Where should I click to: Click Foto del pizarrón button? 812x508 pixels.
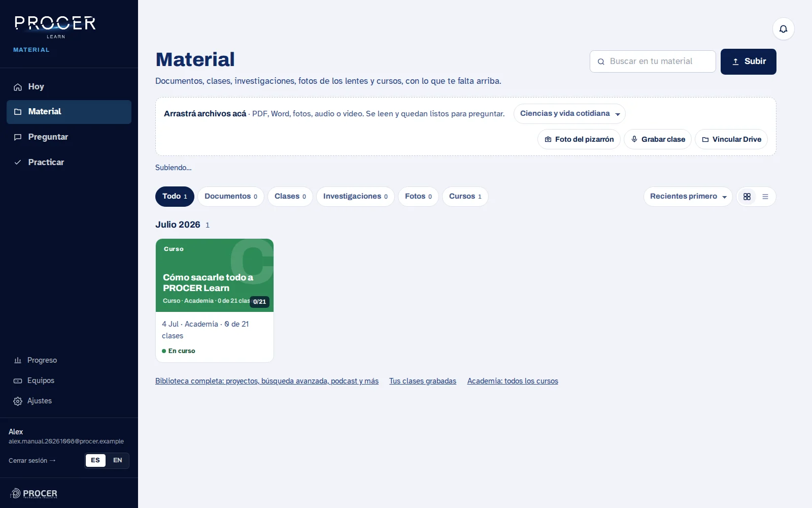579,139
